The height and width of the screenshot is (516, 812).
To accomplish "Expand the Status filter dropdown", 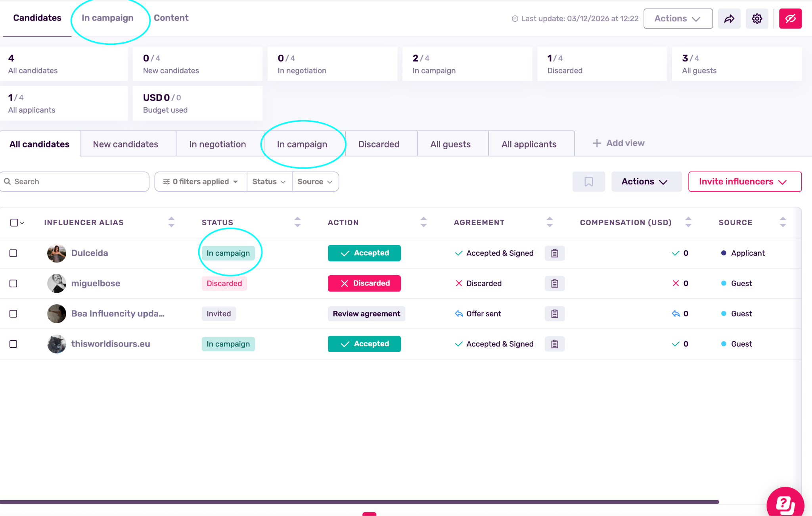I will (269, 182).
